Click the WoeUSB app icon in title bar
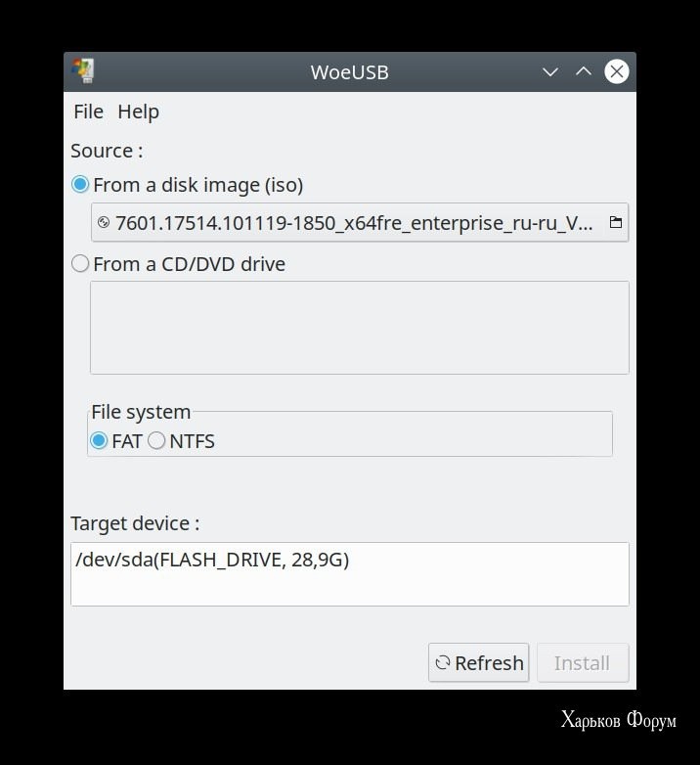This screenshot has width=700, height=765. click(83, 71)
